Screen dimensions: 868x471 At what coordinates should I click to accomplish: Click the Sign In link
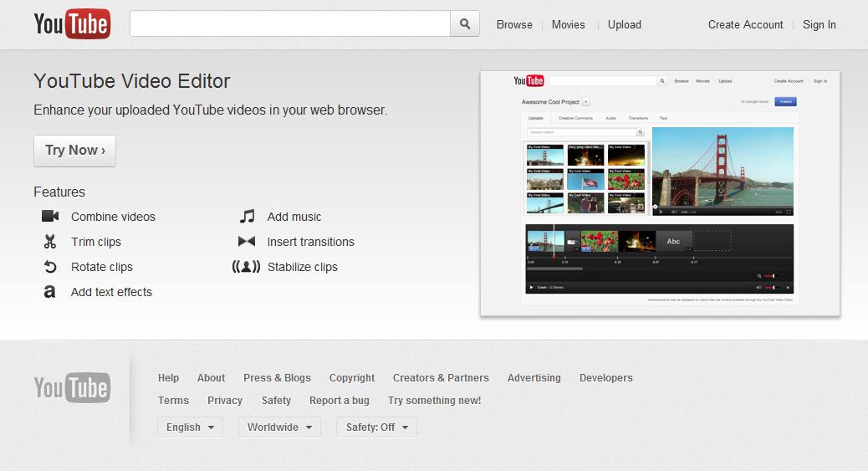coord(819,24)
